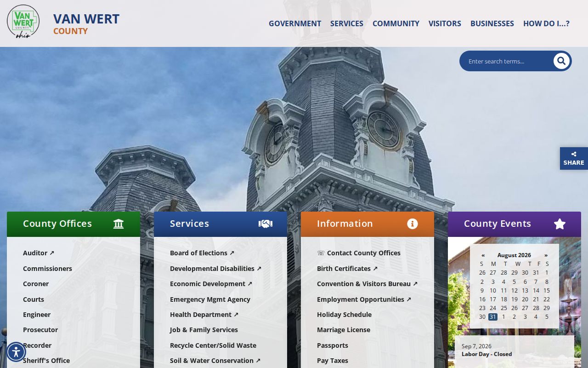The height and width of the screenshot is (368, 588).
Task: Open the Economic Development link
Action: tap(211, 284)
